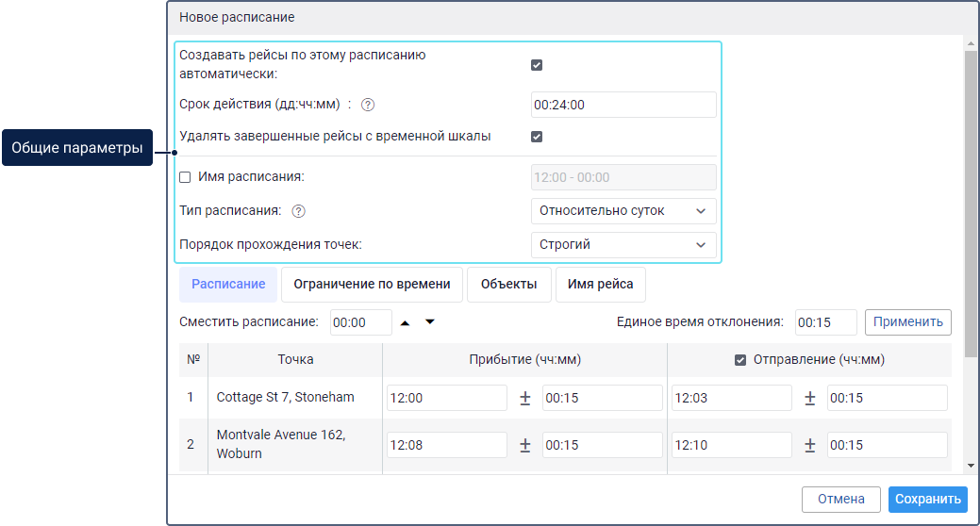Click help icon next to Срок действия
The width and height of the screenshot is (980, 526).
368,105
